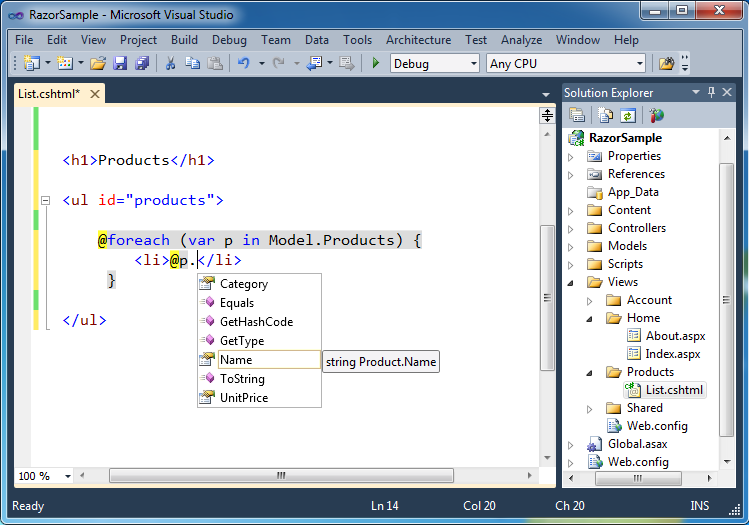Open the Tools menu
This screenshot has width=749, height=525.
(x=357, y=40)
